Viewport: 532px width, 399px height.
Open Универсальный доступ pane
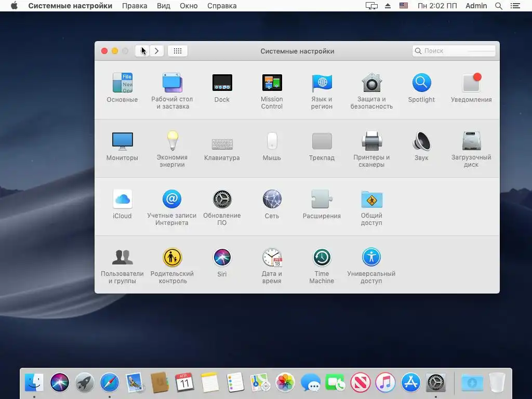371,266
